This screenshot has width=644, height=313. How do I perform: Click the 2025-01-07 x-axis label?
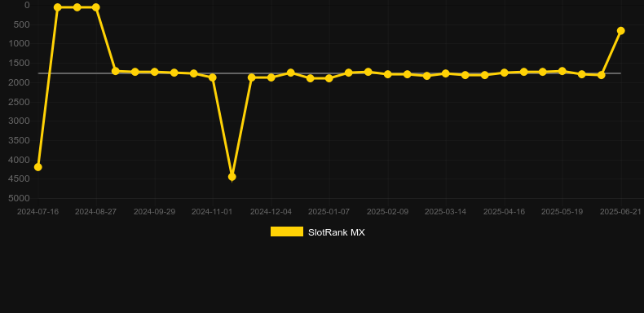tap(329, 212)
